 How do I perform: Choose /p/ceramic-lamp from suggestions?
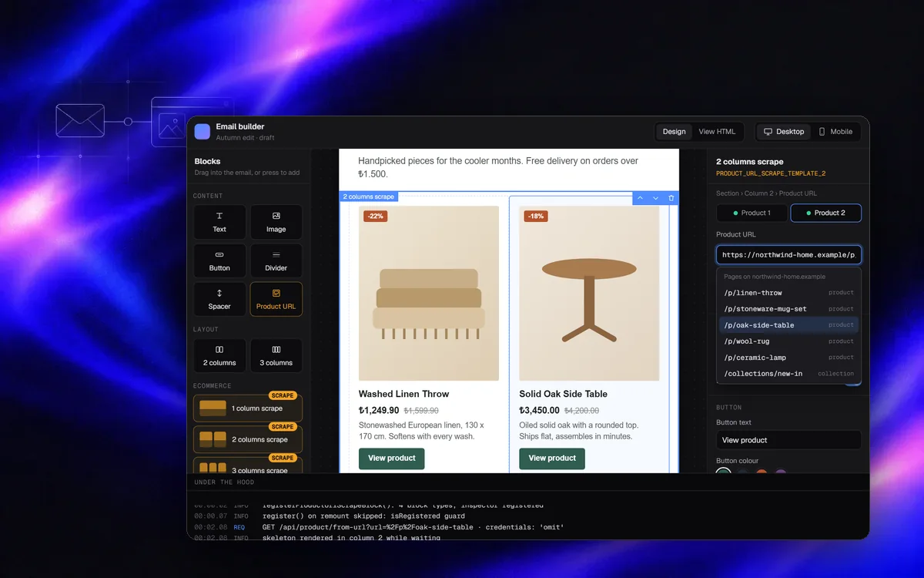(788, 358)
